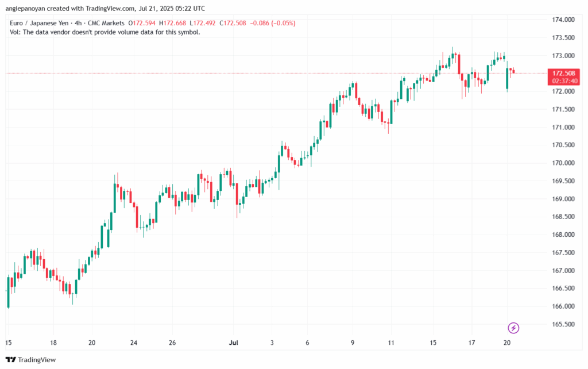Click the 17 date label on time axis
The width and height of the screenshot is (588, 369).
471,343
